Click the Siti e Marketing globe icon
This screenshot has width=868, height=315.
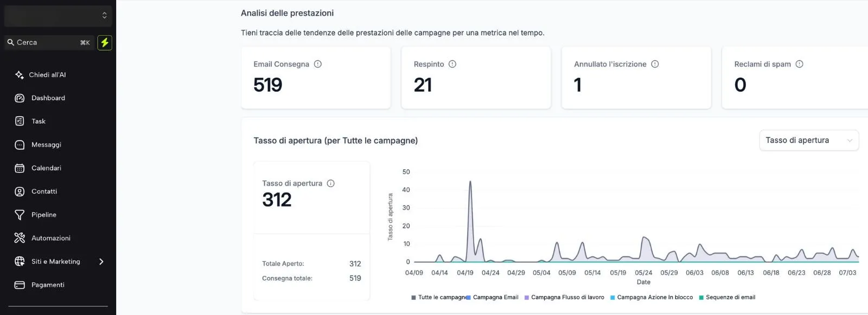[20, 262]
